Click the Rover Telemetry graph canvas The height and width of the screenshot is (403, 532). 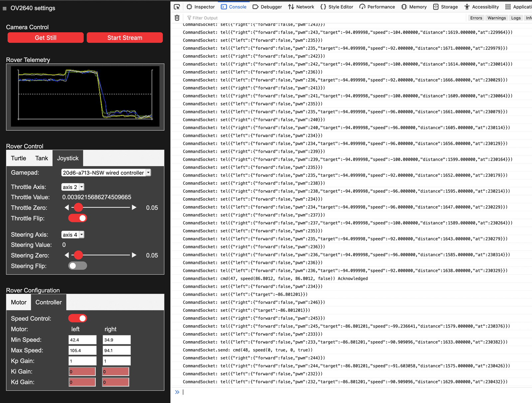click(x=85, y=97)
